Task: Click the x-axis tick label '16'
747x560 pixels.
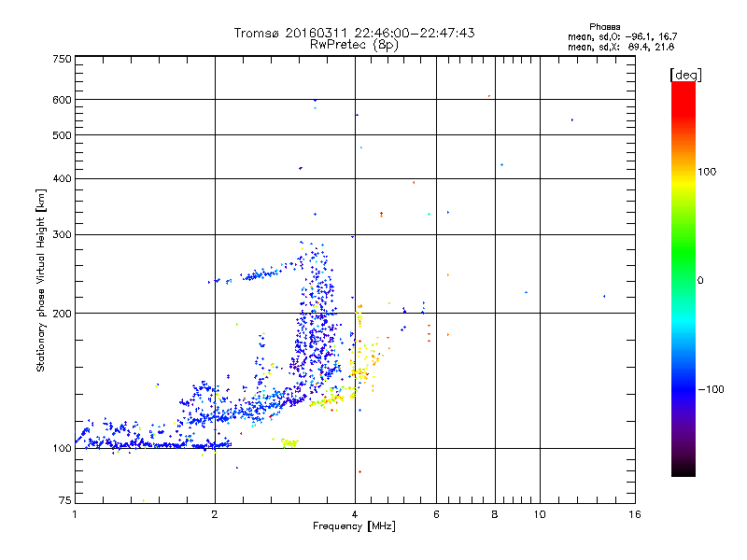Action: (635, 514)
